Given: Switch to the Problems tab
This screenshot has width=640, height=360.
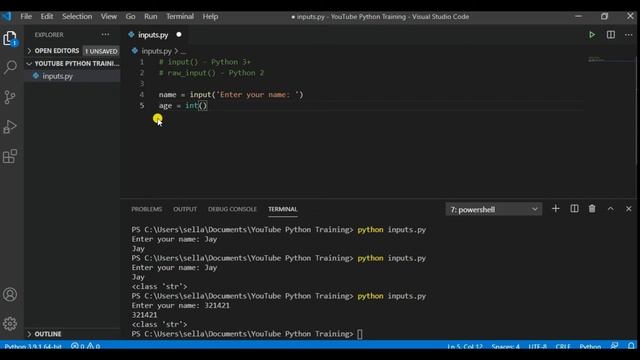Looking at the screenshot, I should [147, 209].
